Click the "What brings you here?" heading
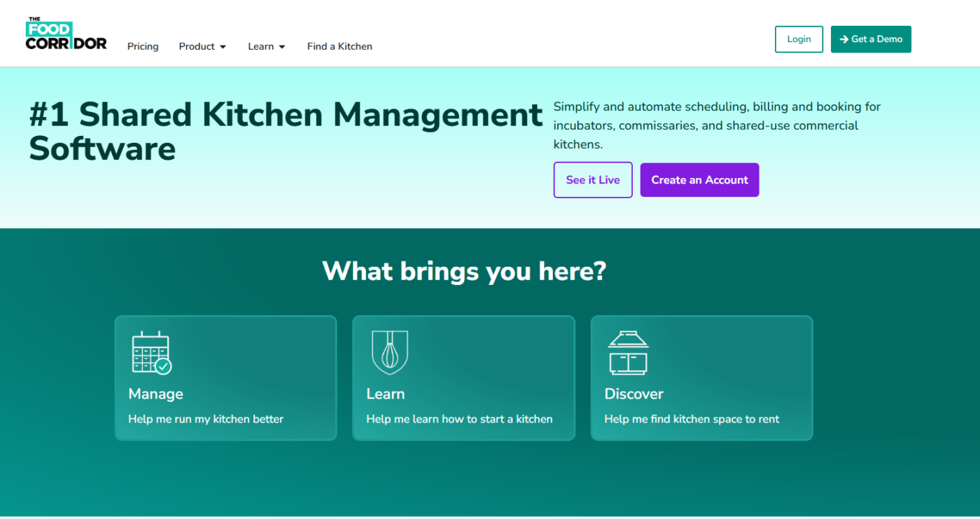980x519 pixels. tap(464, 271)
